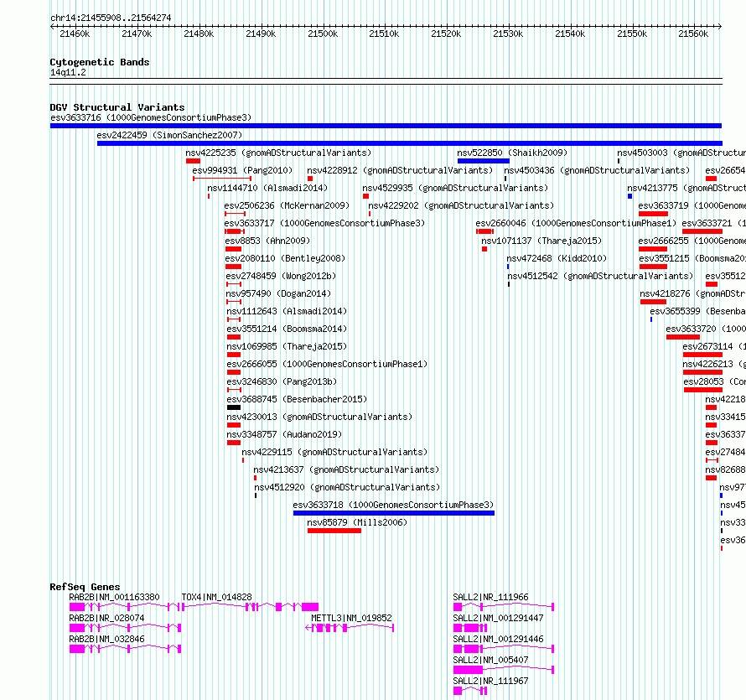
Task: Select nsv4512920 variant label
Action: coord(347,487)
